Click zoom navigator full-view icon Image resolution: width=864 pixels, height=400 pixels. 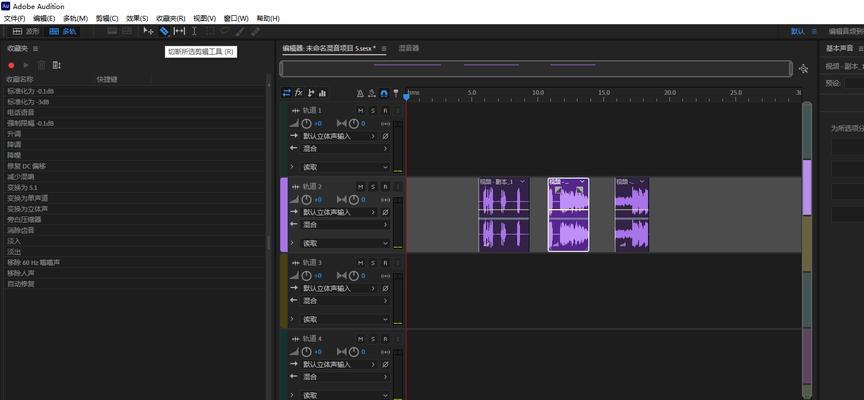[x=803, y=69]
